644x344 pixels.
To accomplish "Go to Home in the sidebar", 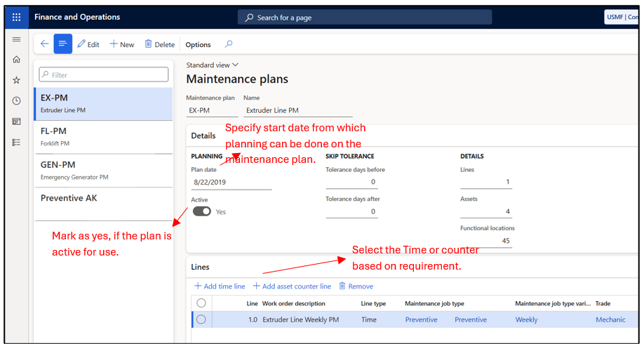I will pos(16,60).
